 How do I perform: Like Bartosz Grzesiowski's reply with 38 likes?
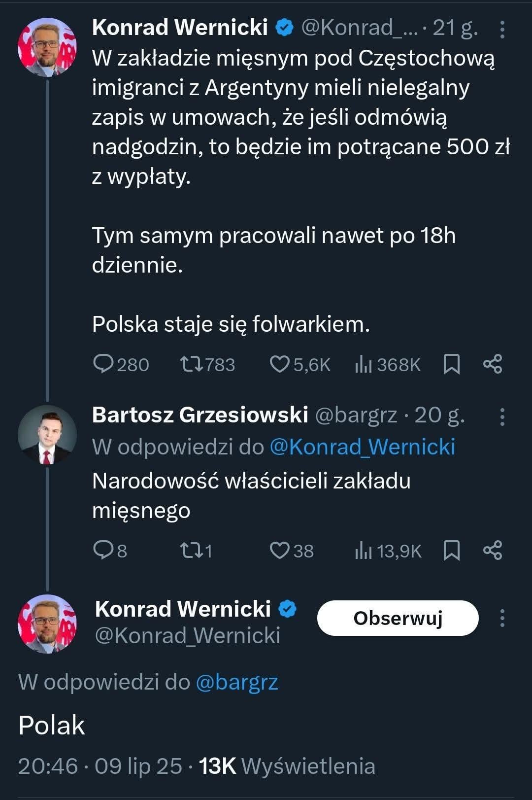pyautogui.click(x=292, y=551)
